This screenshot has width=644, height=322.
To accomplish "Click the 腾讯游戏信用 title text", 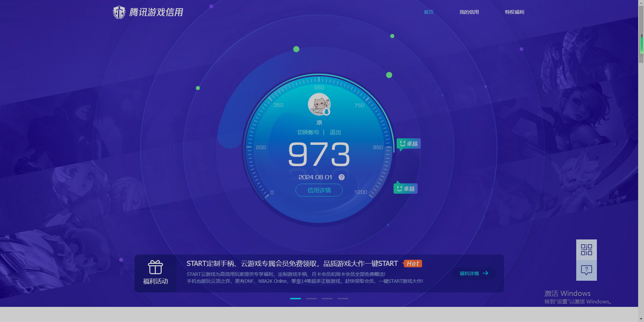I will point(156,12).
